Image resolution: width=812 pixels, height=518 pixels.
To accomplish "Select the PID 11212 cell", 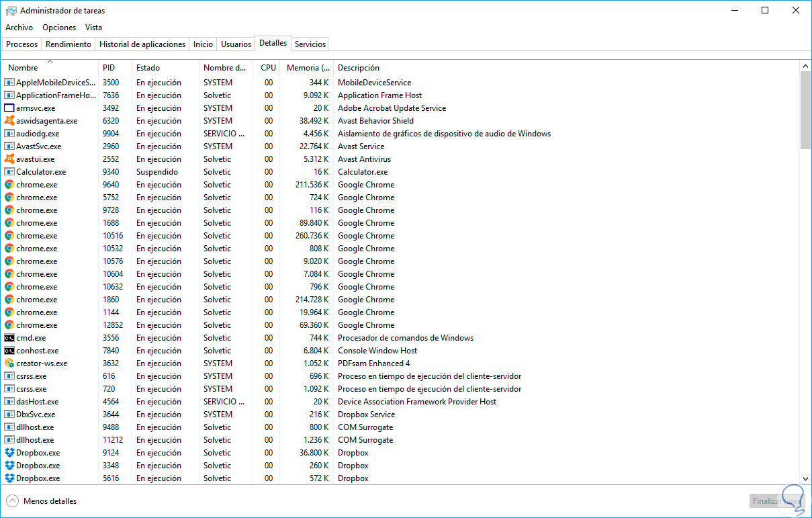I will [112, 440].
